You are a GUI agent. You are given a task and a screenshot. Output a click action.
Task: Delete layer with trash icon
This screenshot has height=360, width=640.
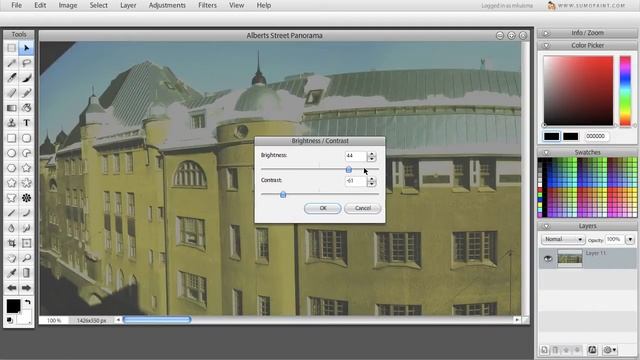[555, 350]
